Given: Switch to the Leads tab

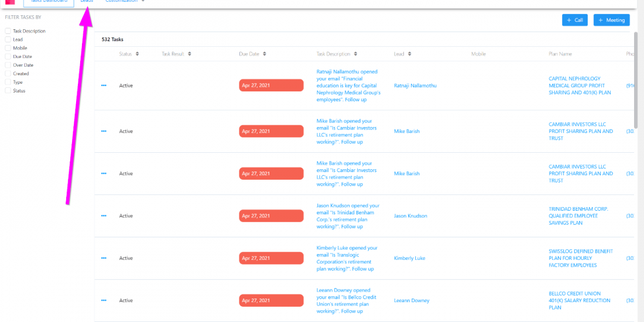Looking at the screenshot, I should click(87, 2).
